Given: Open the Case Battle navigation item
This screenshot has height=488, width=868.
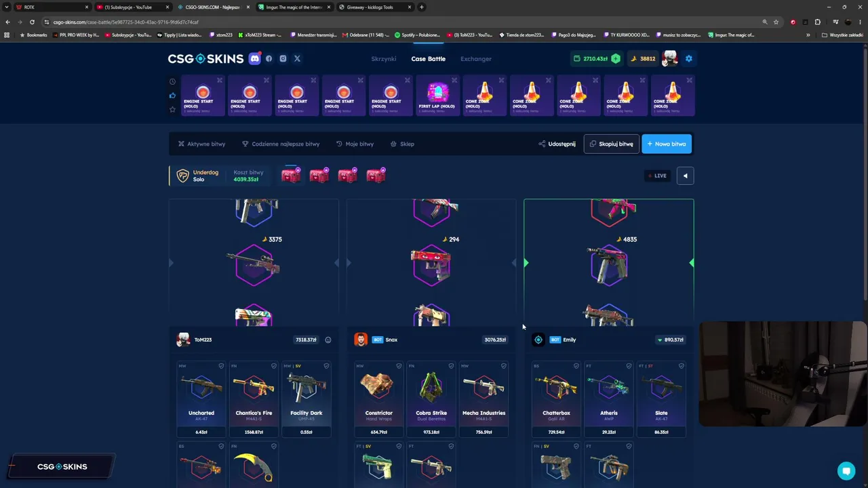Looking at the screenshot, I should click(429, 59).
